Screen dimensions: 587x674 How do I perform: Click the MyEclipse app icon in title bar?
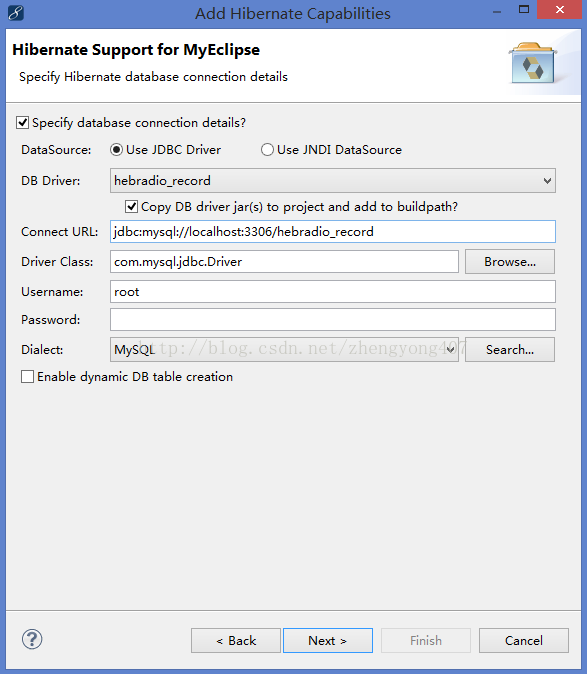coord(16,13)
